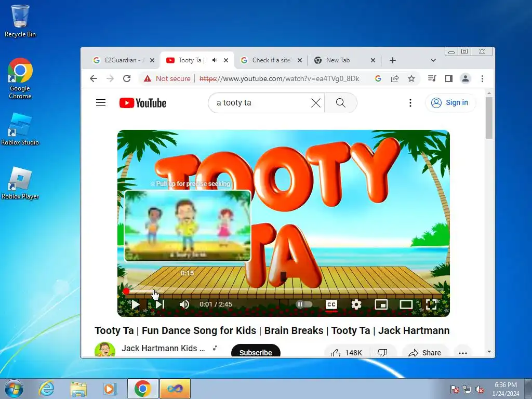Click Action Center flag in system tray
Viewport: 532px width, 399px height.
click(x=454, y=389)
